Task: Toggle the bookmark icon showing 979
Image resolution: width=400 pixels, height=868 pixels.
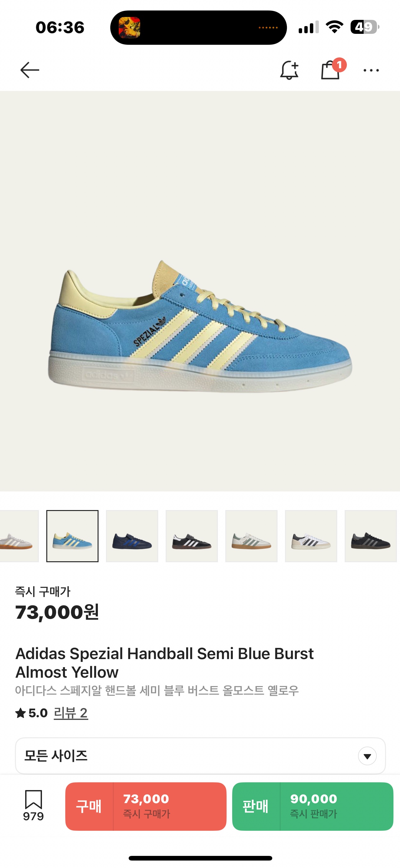Action: tap(33, 806)
